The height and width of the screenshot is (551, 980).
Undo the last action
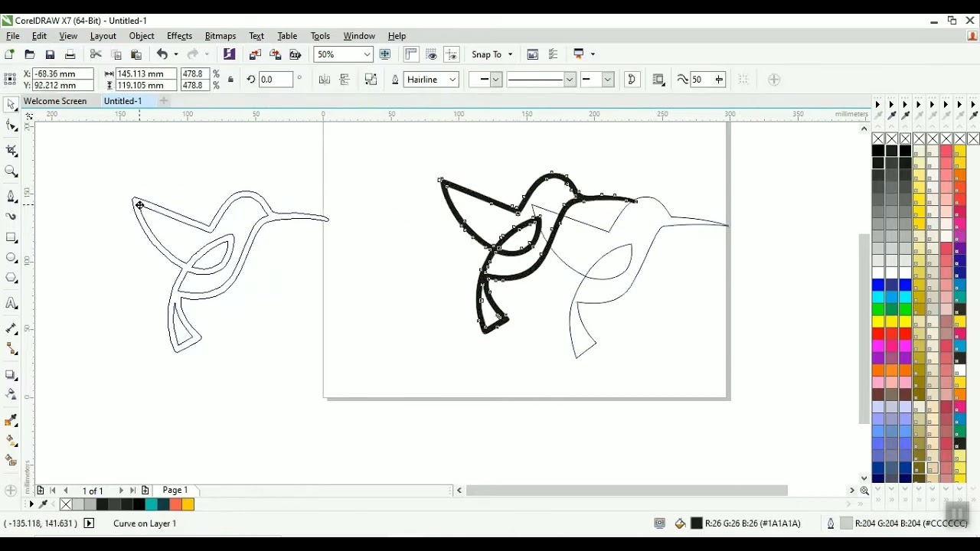click(162, 54)
